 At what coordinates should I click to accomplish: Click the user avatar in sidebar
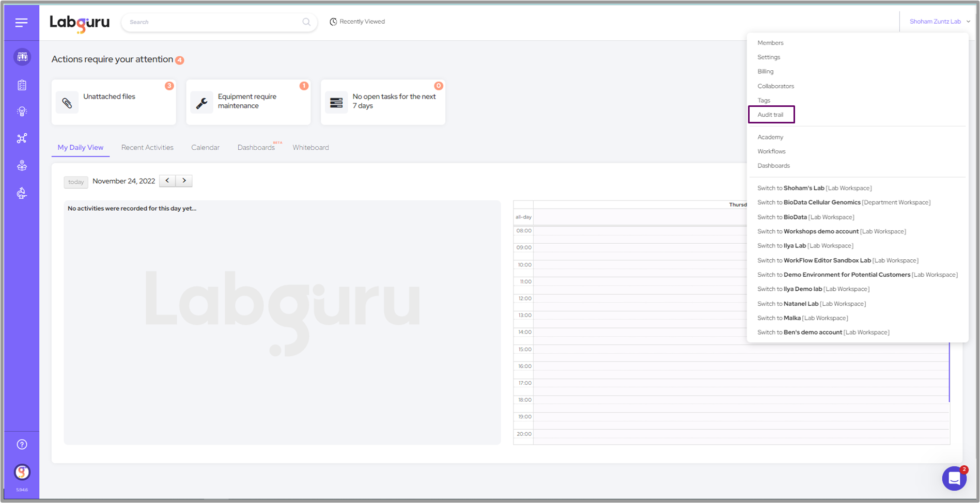tap(22, 472)
